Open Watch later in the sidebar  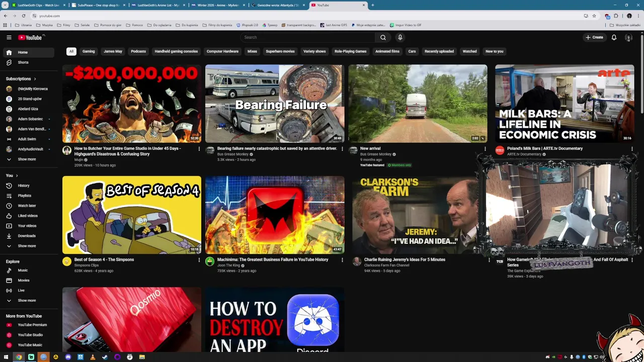pos(28,206)
